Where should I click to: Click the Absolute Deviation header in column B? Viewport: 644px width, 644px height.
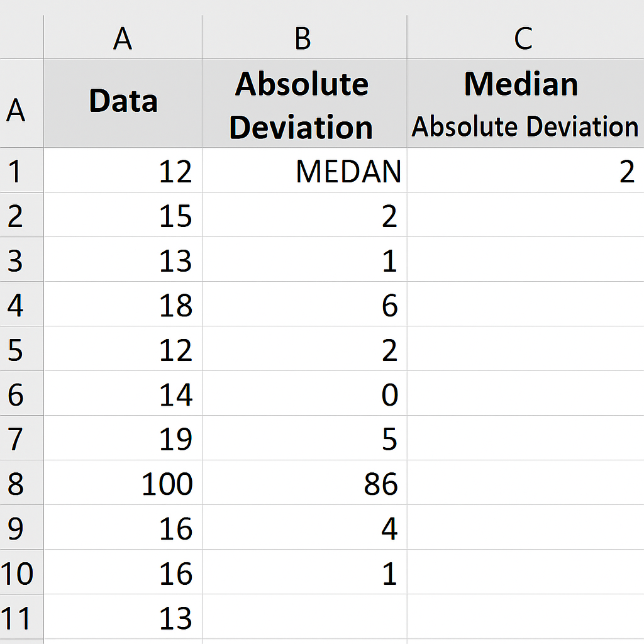[x=304, y=104]
